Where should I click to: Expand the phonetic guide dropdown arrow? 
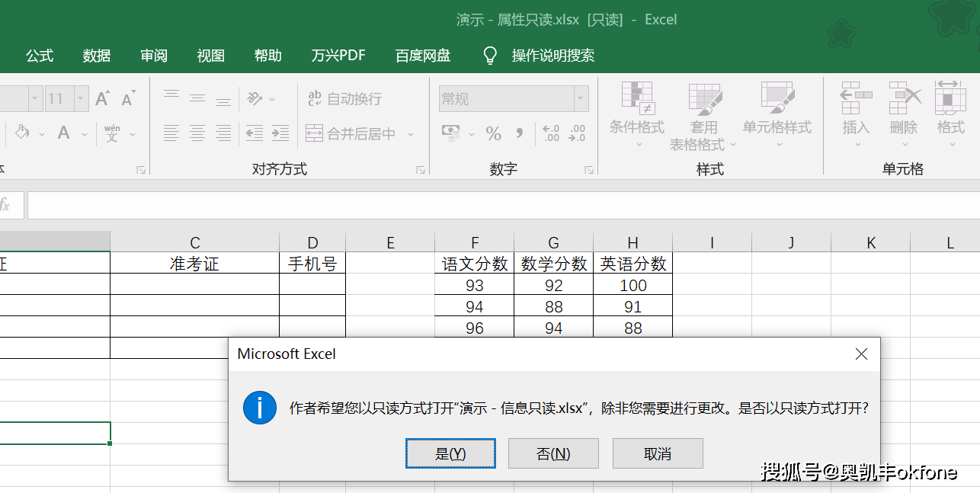(133, 133)
